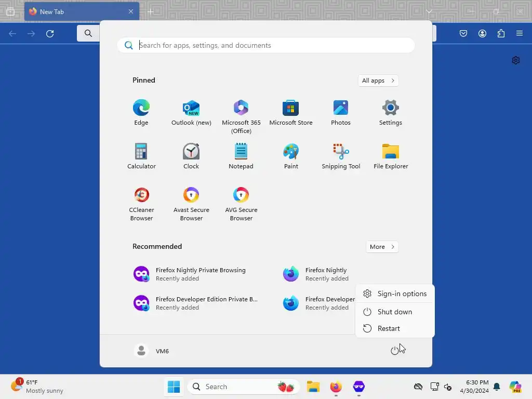This screenshot has width=532, height=399.
Task: Open Avast Secure Browser
Action: point(191,204)
